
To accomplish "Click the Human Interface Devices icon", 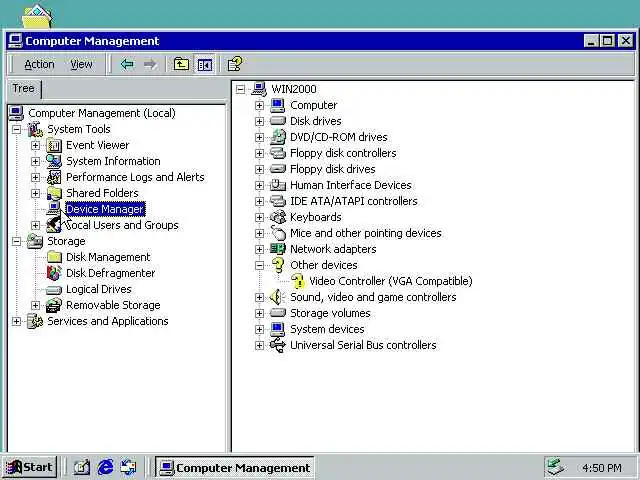I will 278,185.
